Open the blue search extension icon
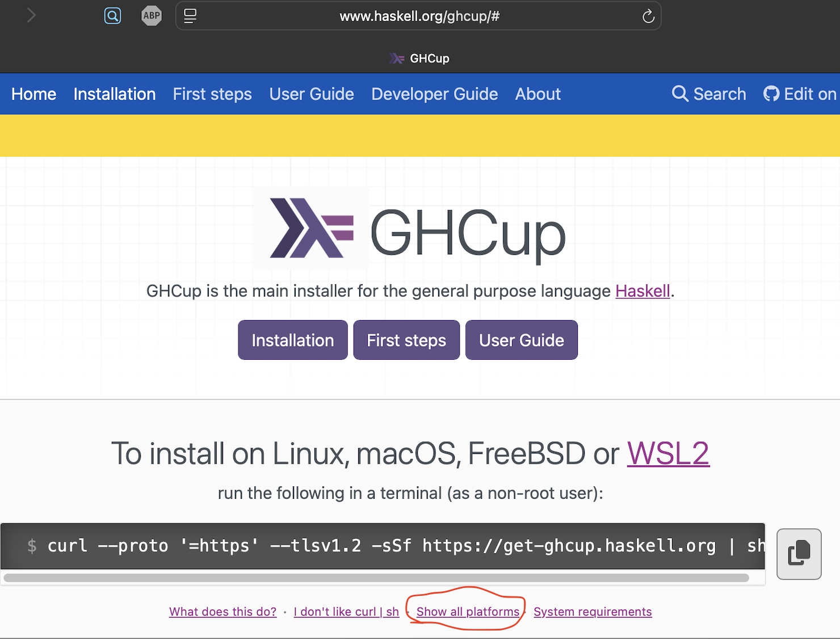Image resolution: width=840 pixels, height=639 pixels. 113,15
